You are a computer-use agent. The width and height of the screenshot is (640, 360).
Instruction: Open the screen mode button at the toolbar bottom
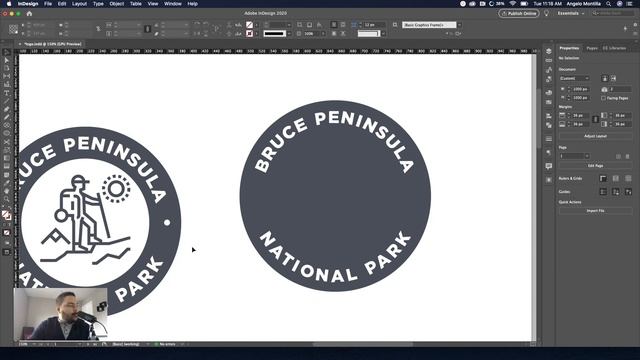7,252
